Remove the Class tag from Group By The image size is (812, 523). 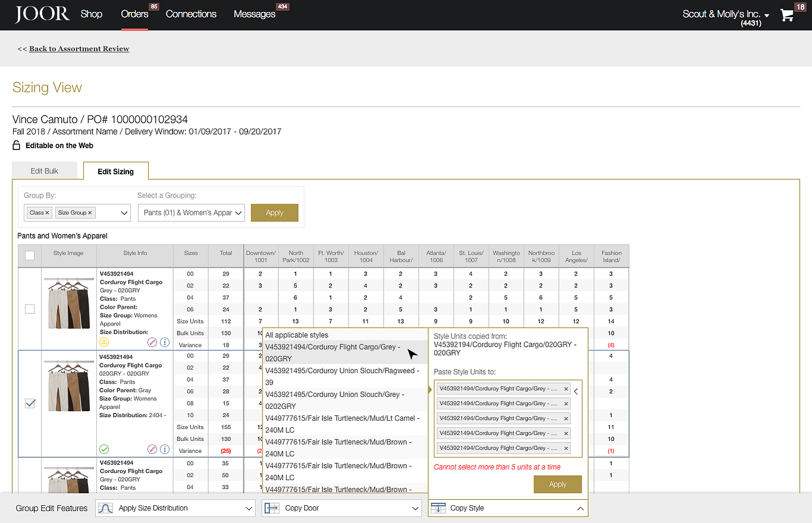(47, 212)
